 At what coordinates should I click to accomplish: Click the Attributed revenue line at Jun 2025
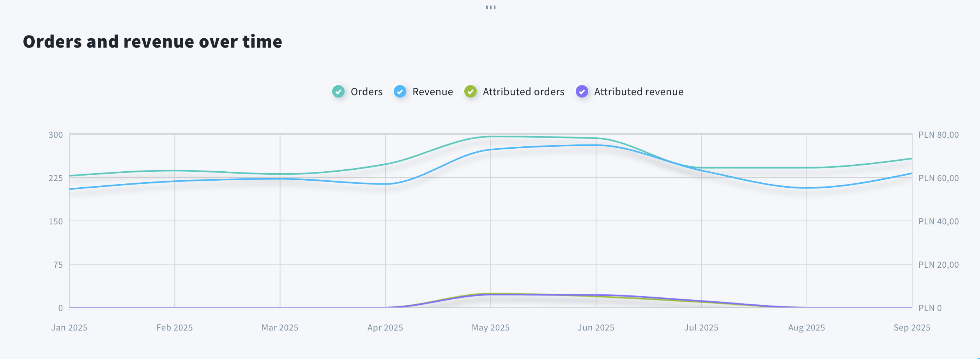click(x=596, y=295)
